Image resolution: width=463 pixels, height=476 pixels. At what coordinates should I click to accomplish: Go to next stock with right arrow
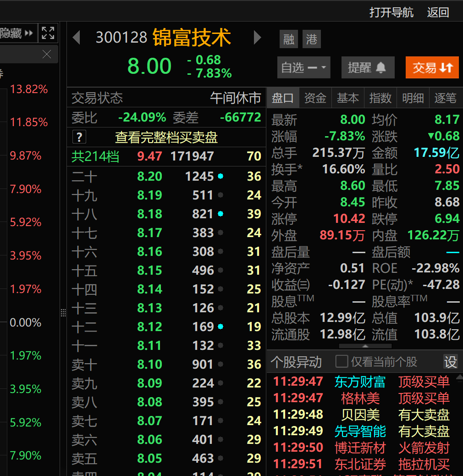click(x=257, y=38)
